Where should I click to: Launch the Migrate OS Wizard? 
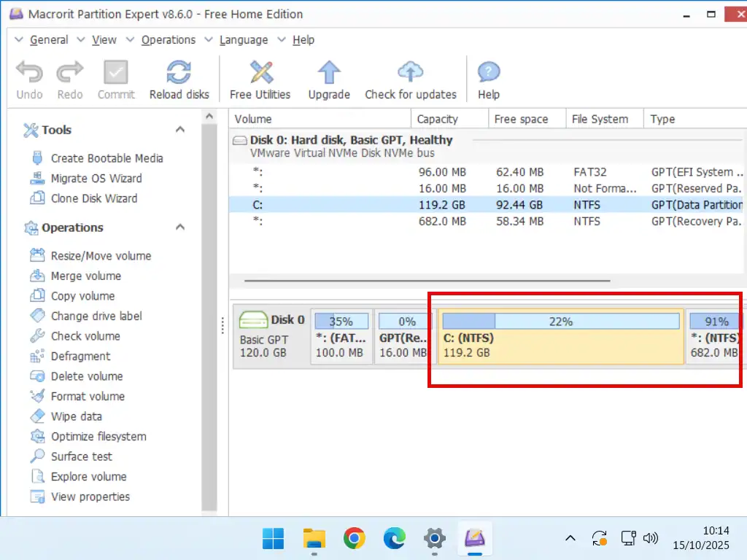point(96,179)
